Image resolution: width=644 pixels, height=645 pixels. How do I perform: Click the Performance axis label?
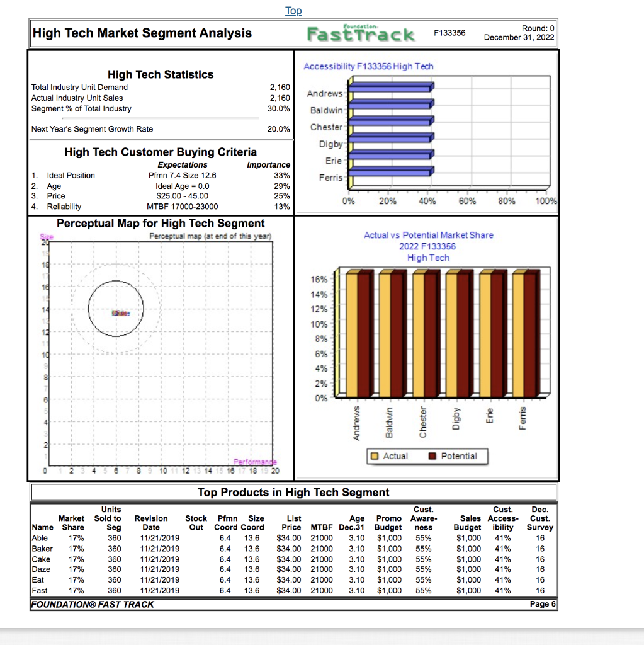coord(254,461)
